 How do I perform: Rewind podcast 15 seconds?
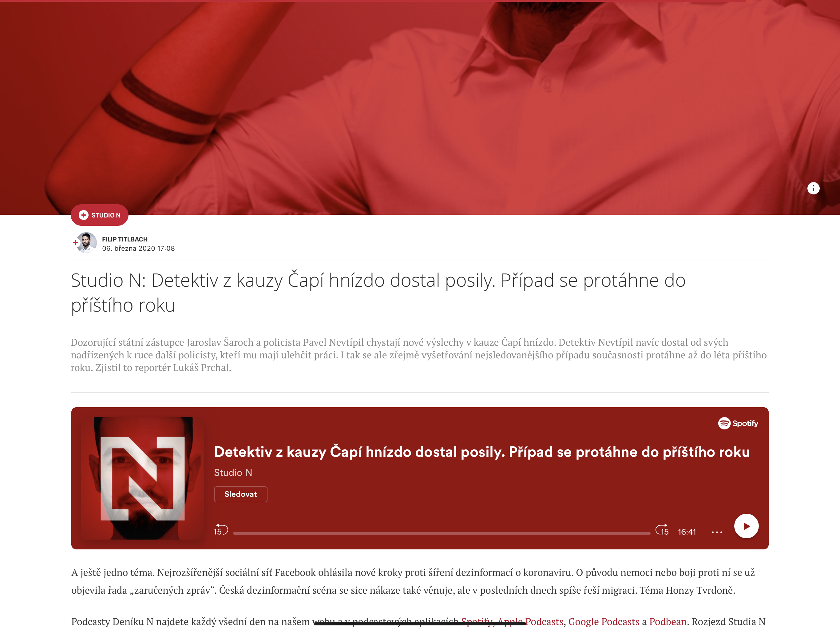pos(220,530)
